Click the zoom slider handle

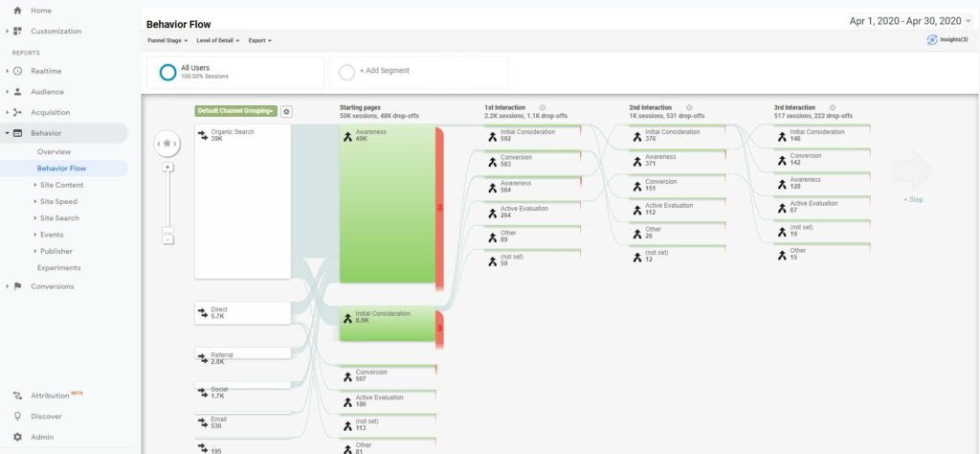coord(167,230)
